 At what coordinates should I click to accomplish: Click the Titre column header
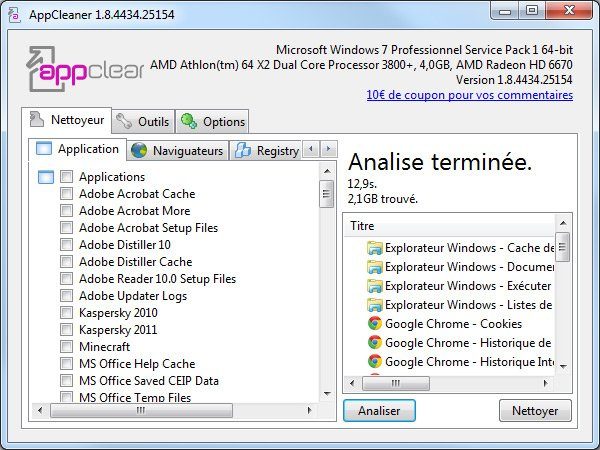pos(449,226)
